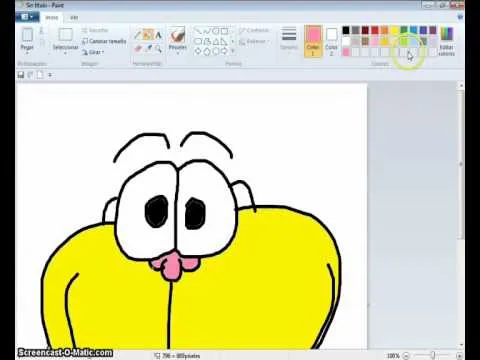Expand the Seleccionar dropdown arrow
The width and height of the screenshot is (480, 360).
pyautogui.click(x=66, y=53)
